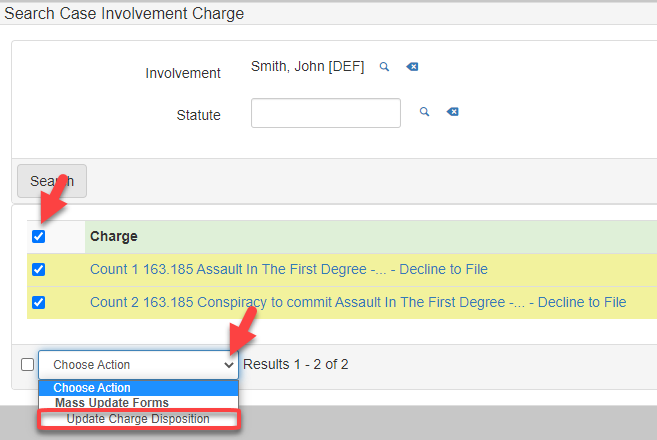Open Statute lookup magnifier icon
The height and width of the screenshot is (440, 657).
pos(424,112)
